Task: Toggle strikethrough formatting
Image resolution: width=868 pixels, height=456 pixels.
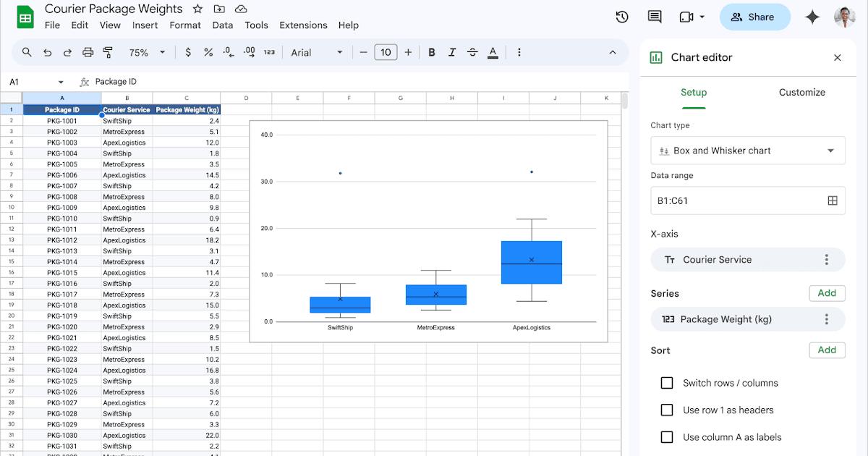Action: click(472, 52)
